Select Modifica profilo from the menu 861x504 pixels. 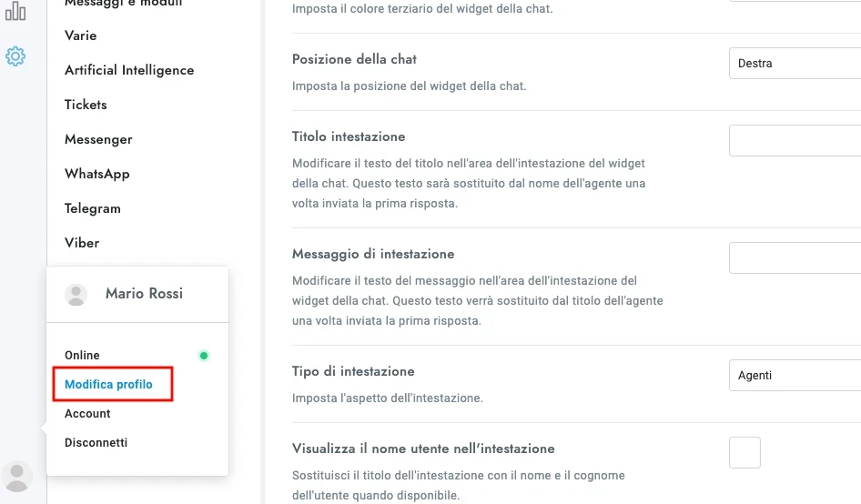point(109,385)
